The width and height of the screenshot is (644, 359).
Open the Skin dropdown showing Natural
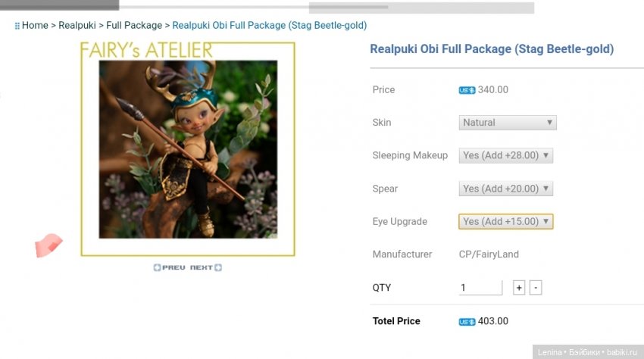pos(508,123)
